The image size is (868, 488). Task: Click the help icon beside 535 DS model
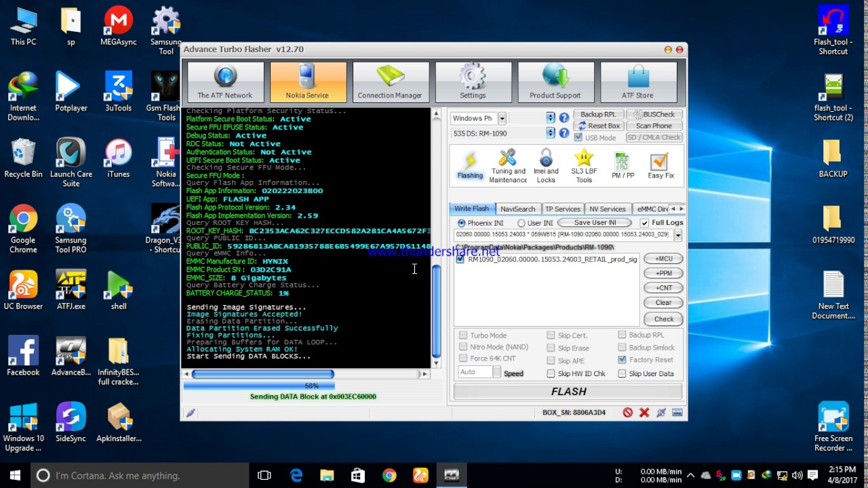click(x=564, y=134)
